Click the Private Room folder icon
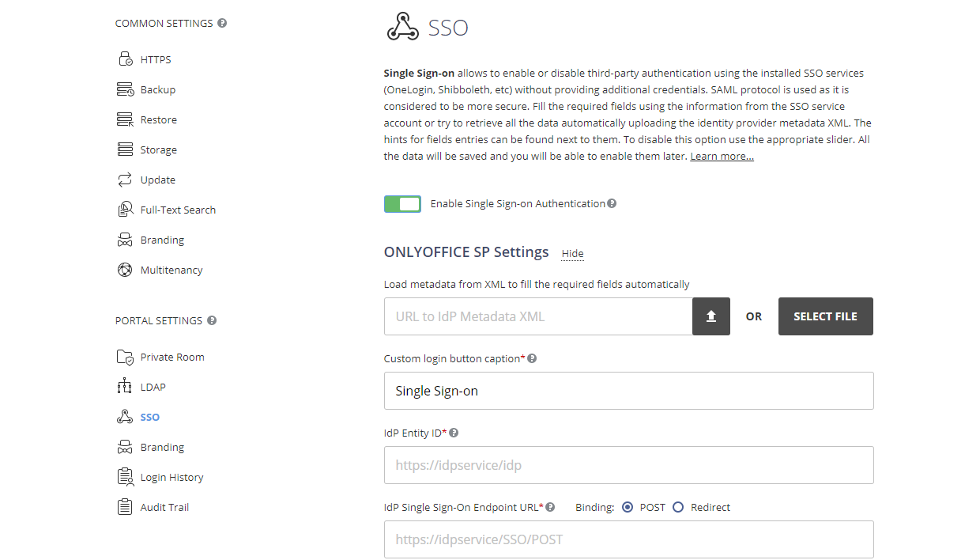980x560 pixels. (125, 357)
